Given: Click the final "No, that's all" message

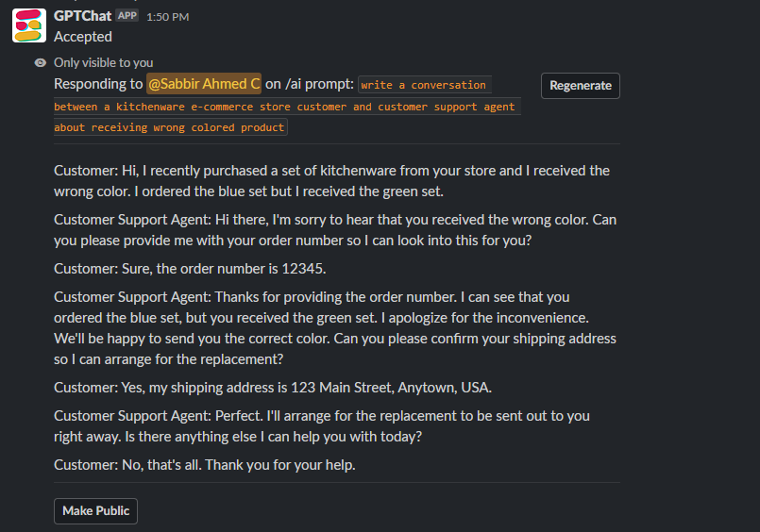Looking at the screenshot, I should point(205,465).
